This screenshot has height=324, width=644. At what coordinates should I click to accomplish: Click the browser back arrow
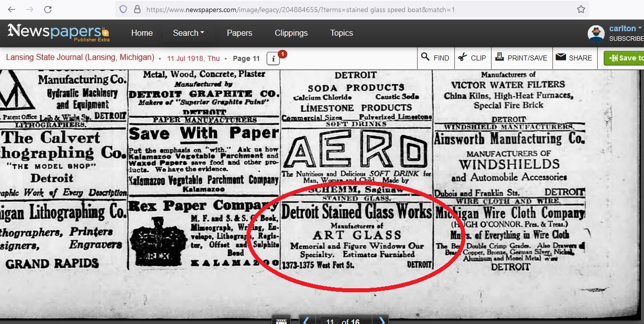[x=12, y=10]
